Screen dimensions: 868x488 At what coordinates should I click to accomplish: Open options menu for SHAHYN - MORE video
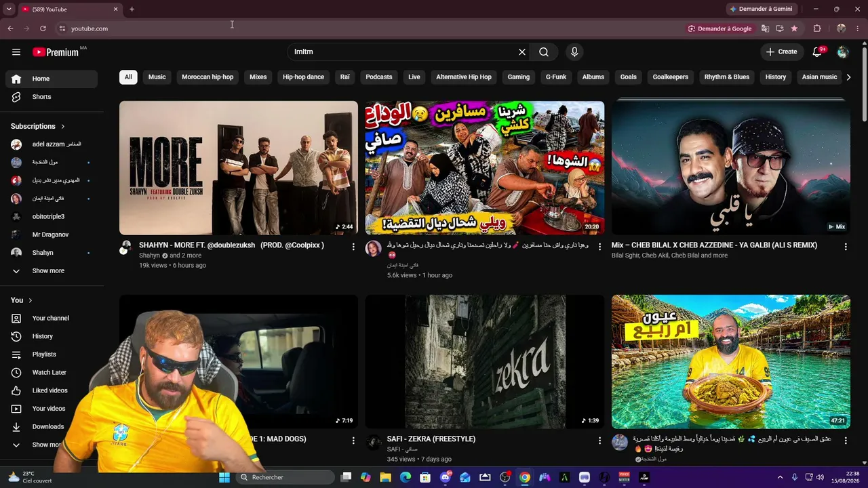pyautogui.click(x=353, y=247)
